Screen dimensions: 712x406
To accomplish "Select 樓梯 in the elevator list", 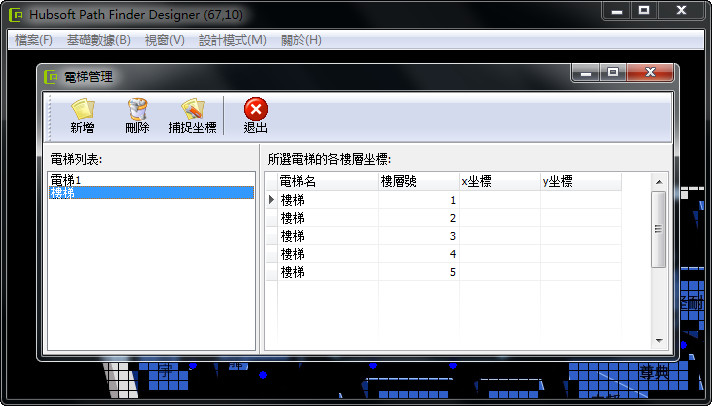I will pyautogui.click(x=62, y=193).
